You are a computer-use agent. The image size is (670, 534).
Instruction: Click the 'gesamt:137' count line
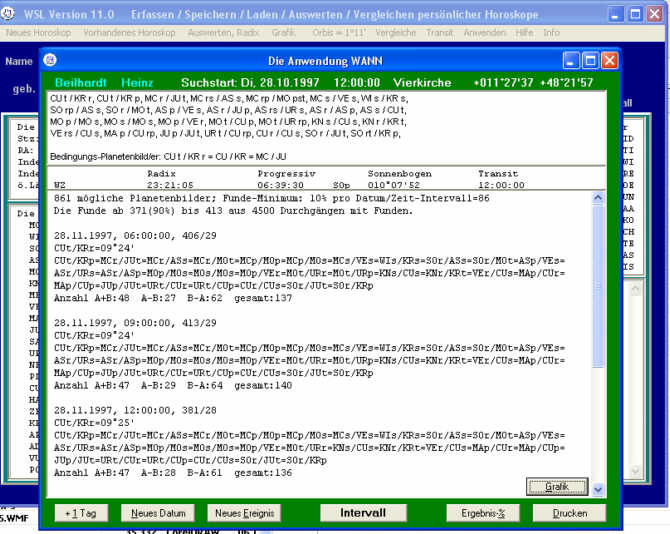pos(173,298)
